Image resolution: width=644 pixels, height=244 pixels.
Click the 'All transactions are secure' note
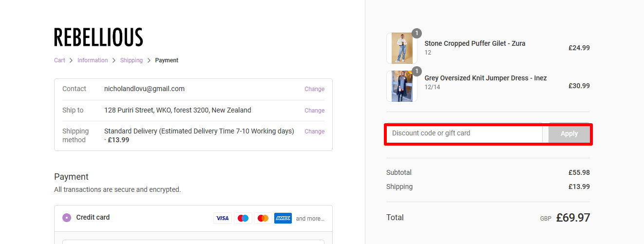[x=117, y=189]
